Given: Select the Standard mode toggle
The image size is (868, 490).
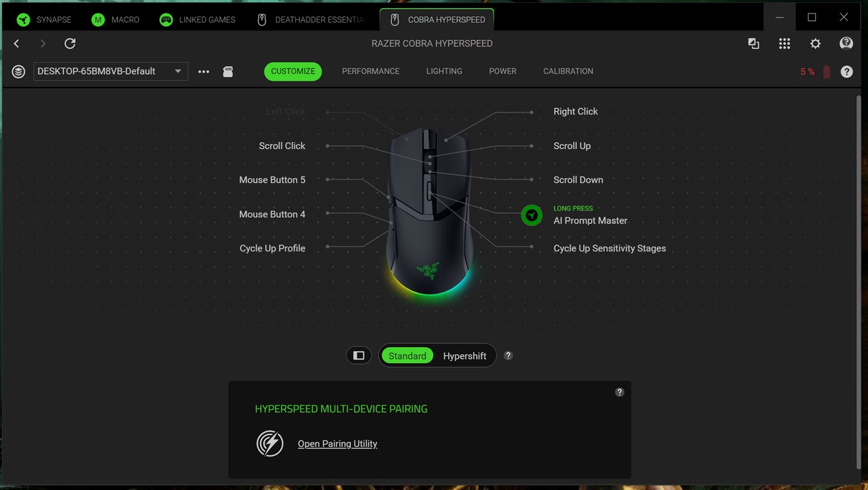Looking at the screenshot, I should [407, 356].
